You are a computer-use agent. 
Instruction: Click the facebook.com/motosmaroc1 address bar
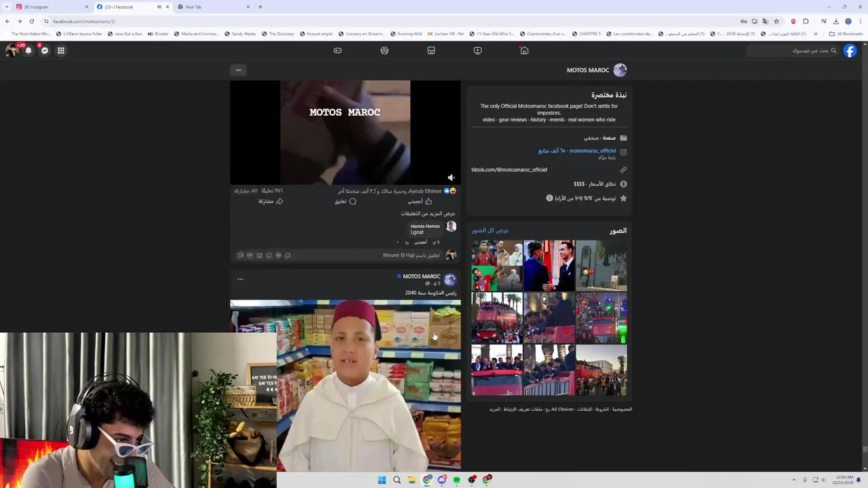tap(393, 21)
